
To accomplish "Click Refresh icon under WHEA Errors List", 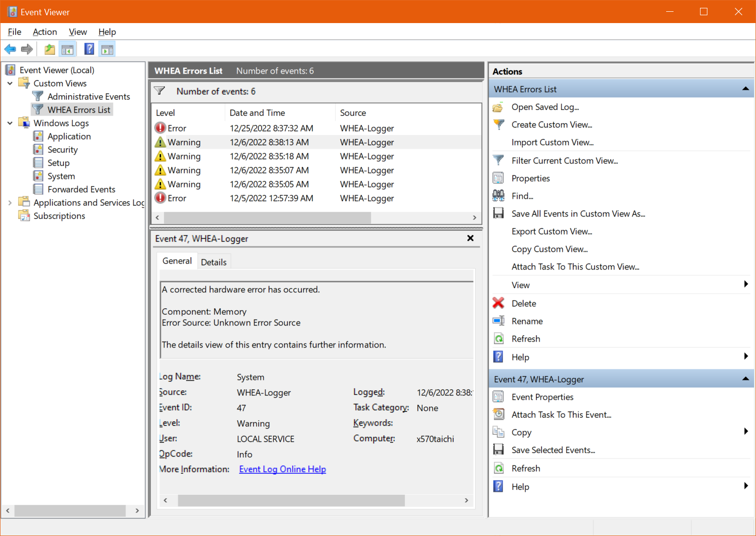I will point(498,339).
